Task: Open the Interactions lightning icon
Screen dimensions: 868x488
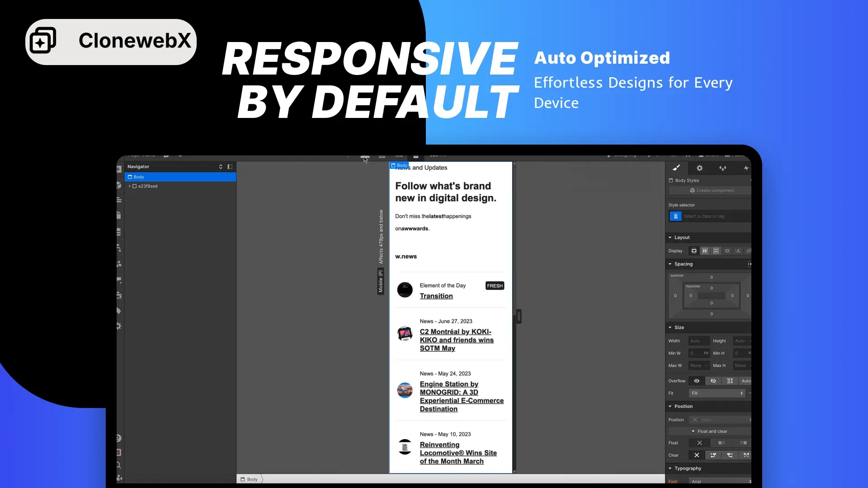Action: tap(746, 168)
